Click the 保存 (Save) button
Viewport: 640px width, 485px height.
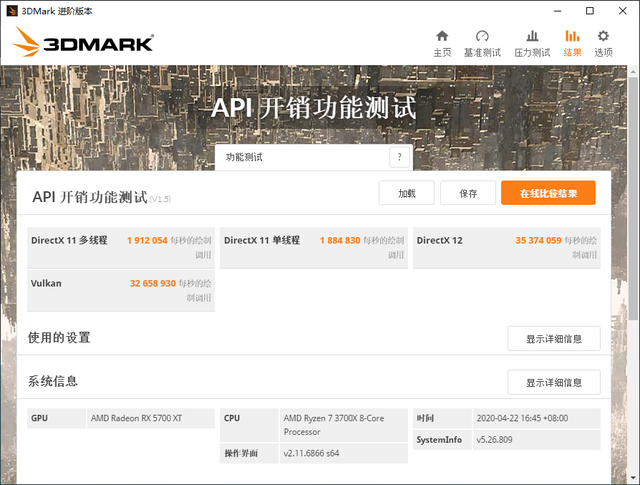468,193
